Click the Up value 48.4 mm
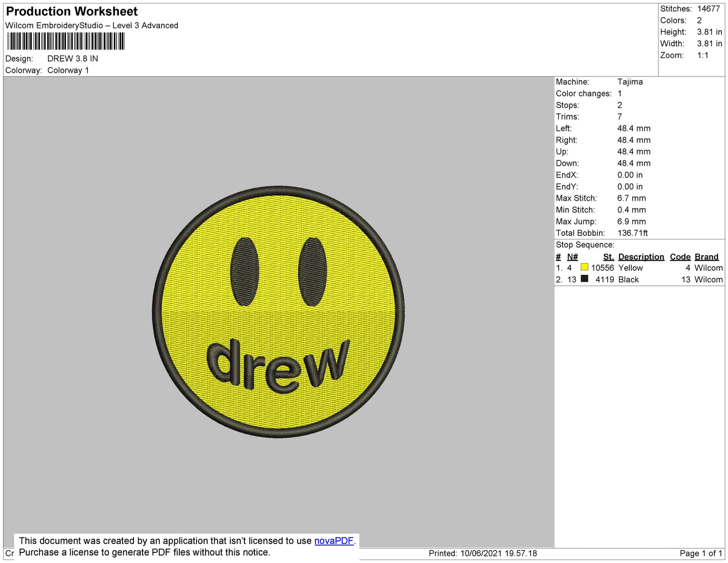728x563 pixels. pyautogui.click(x=634, y=151)
